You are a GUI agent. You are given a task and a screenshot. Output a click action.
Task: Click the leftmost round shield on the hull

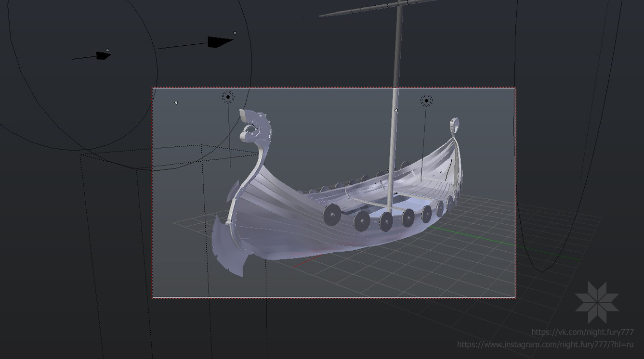(x=331, y=215)
